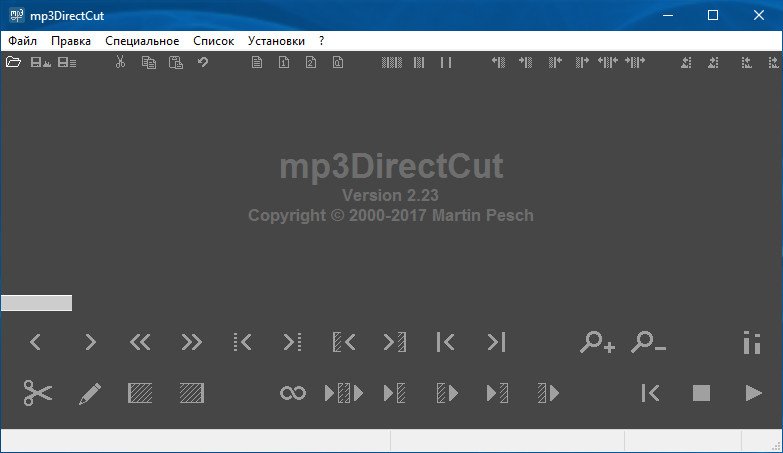
Task: Click the medium hatched bars selection icon
Action: tap(419, 62)
